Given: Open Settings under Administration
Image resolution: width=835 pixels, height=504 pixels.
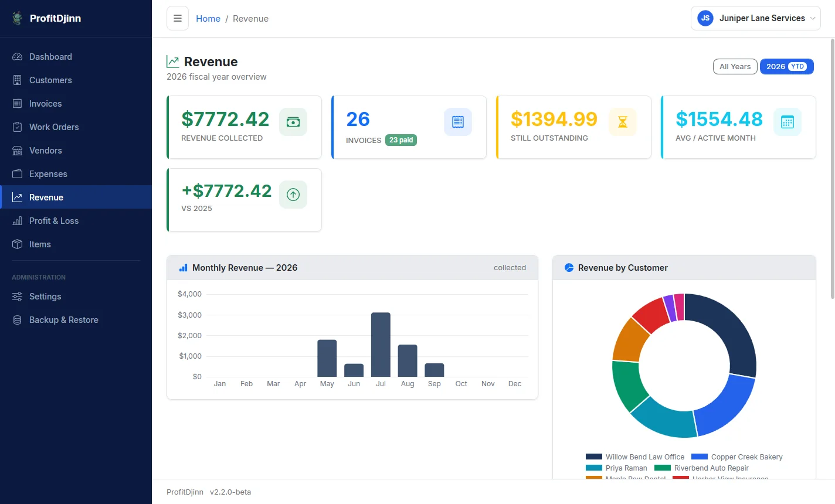Looking at the screenshot, I should point(76,297).
